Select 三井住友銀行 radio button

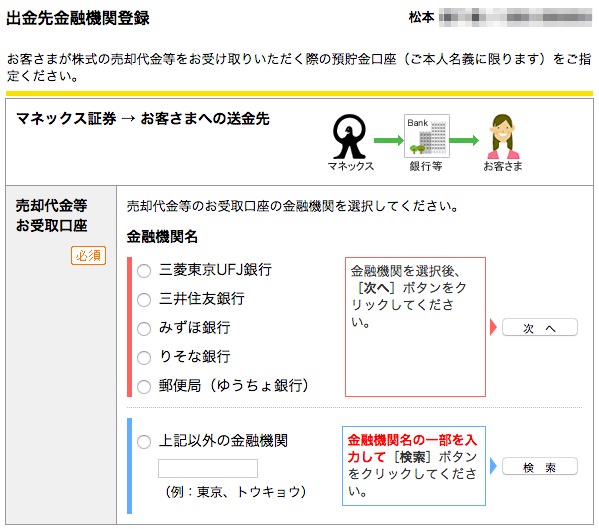(144, 299)
